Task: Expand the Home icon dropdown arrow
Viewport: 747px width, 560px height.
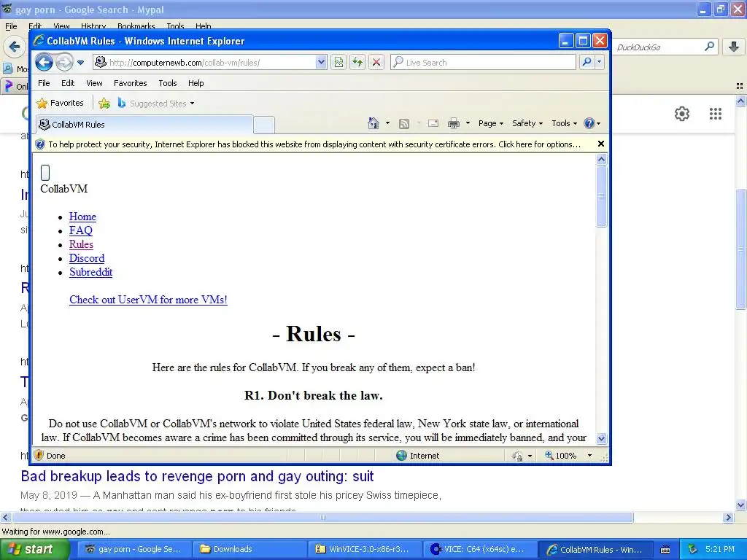Action: click(x=388, y=123)
